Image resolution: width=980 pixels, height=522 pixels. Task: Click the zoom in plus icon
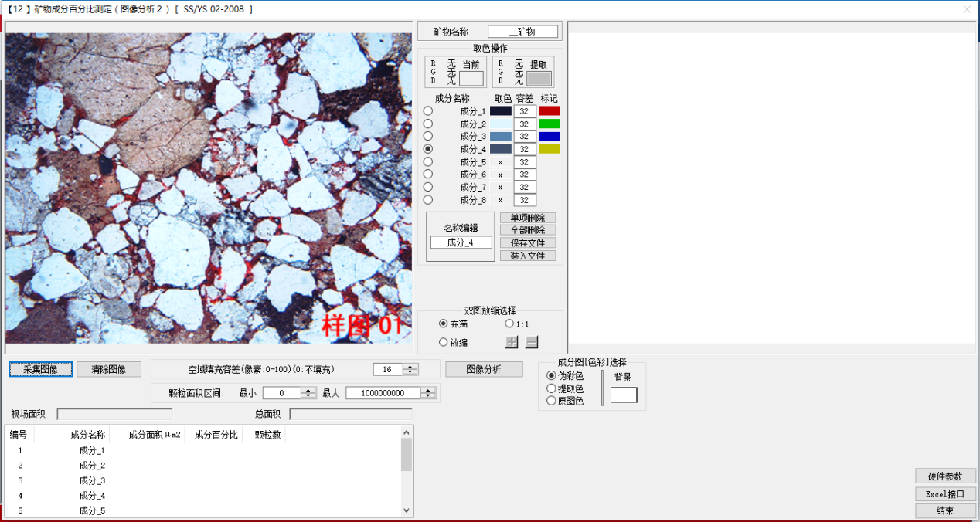click(x=512, y=342)
